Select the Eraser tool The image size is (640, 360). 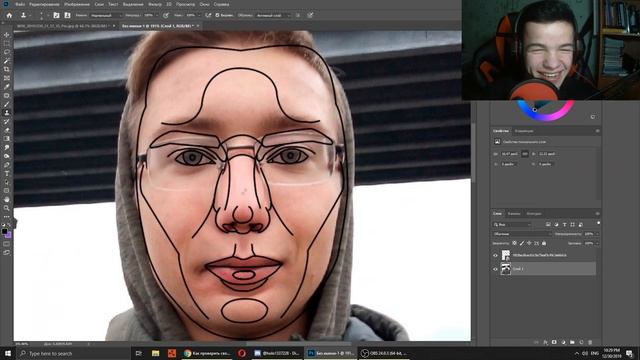pyautogui.click(x=7, y=130)
